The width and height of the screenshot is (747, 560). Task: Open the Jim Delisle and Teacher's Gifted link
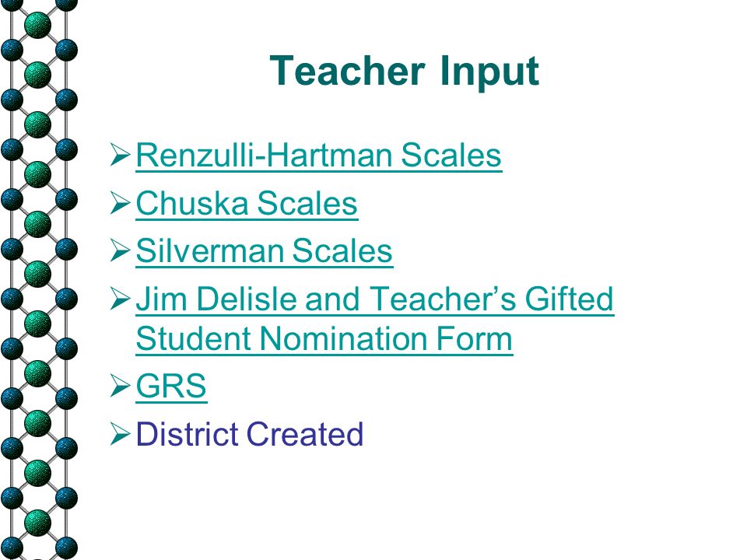point(375,299)
